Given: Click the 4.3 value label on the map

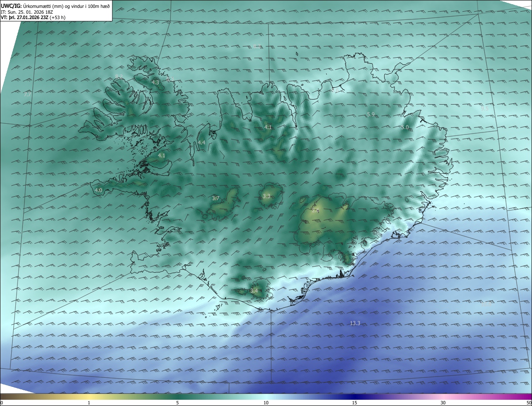Looking at the screenshot, I should point(155,83).
